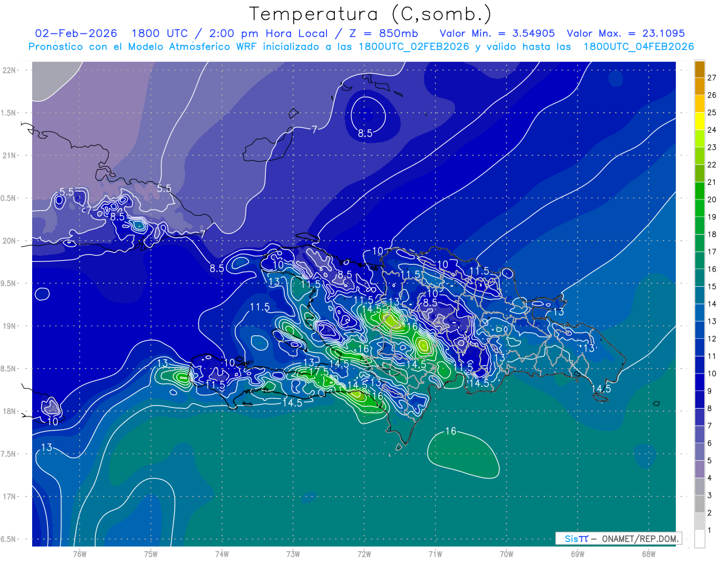Select valid-until time 1800UTC_04FEB2026
Viewport: 728px width, 562px height.
click(x=638, y=47)
